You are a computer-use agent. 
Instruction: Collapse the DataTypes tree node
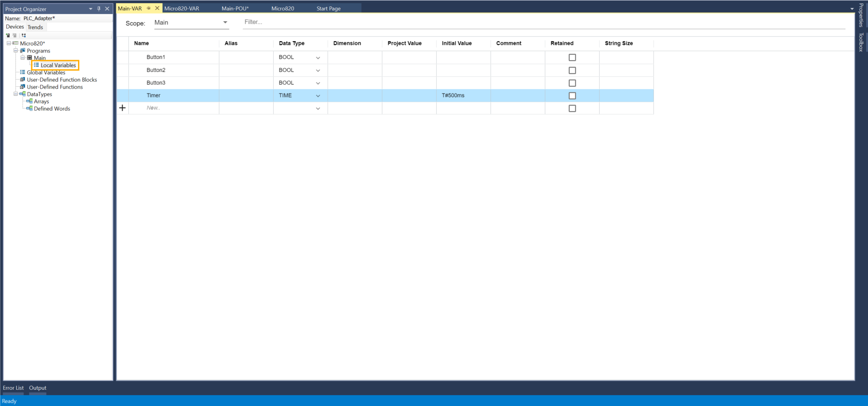coord(15,94)
